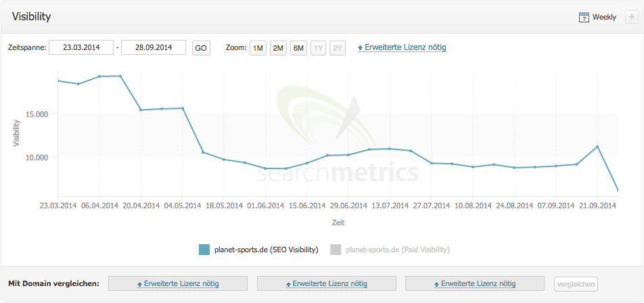Select the disabled 2Y zoom button
Viewport: 644px width, 303px height.
(338, 48)
